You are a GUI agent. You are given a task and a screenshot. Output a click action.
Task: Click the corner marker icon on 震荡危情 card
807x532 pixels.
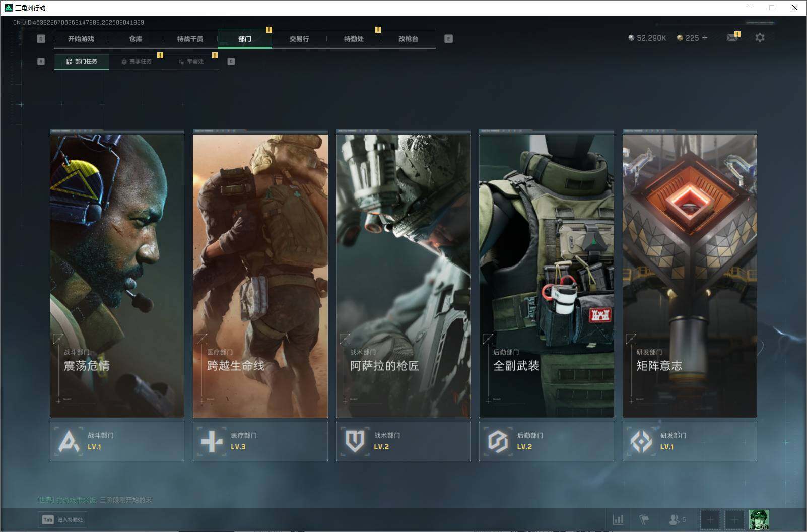coord(58,339)
